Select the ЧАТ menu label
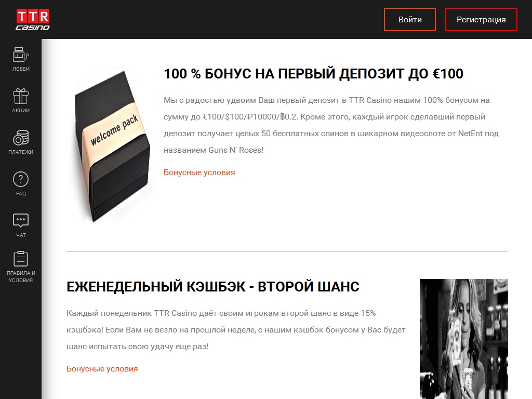 pyautogui.click(x=21, y=235)
